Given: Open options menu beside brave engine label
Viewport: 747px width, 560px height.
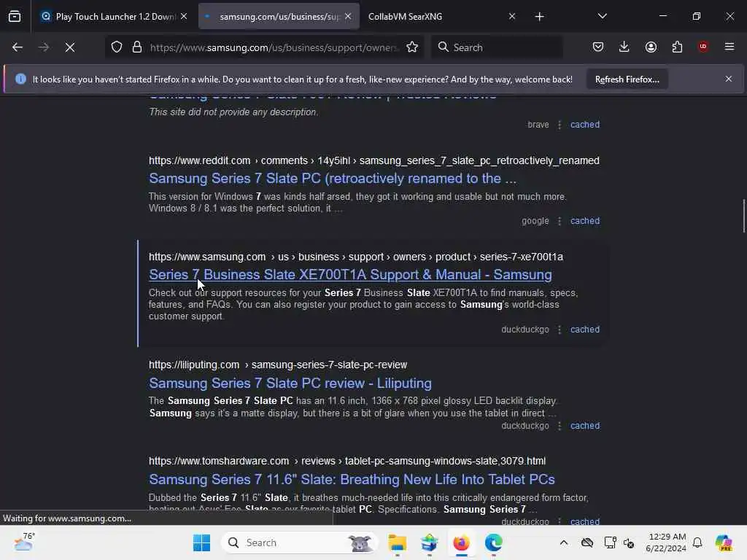Looking at the screenshot, I should click(560, 125).
